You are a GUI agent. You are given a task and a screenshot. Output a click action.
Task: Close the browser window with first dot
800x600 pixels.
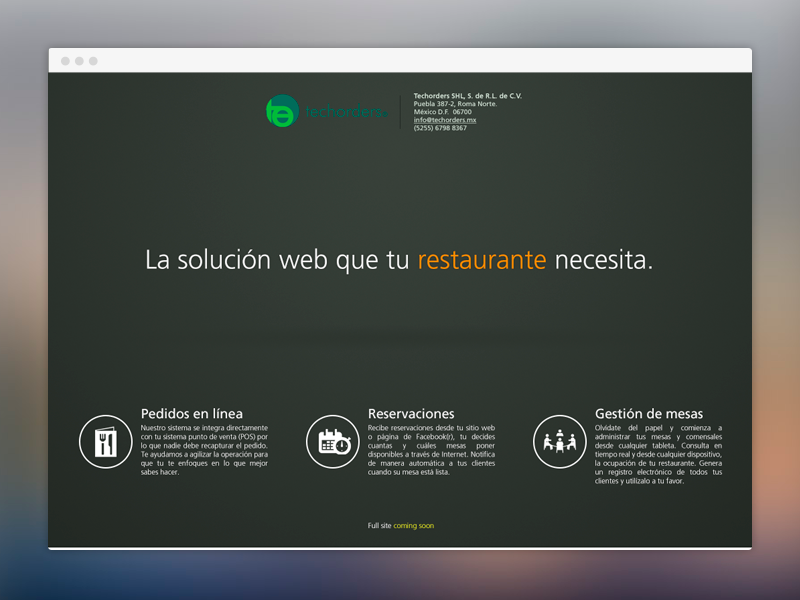(65, 61)
